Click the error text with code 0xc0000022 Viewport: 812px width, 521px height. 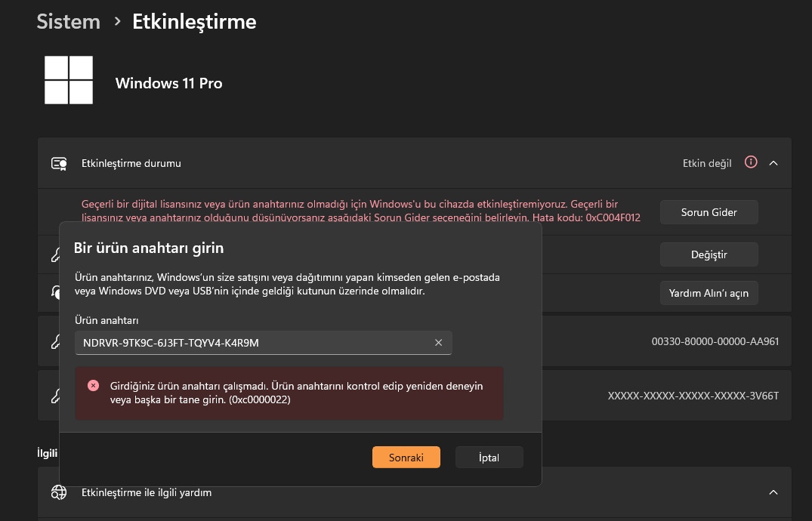(x=296, y=393)
